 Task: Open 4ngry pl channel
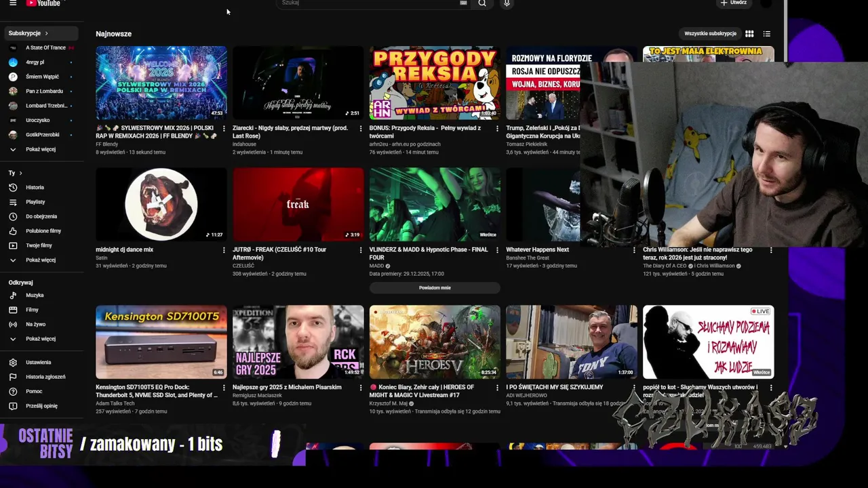tap(42, 62)
